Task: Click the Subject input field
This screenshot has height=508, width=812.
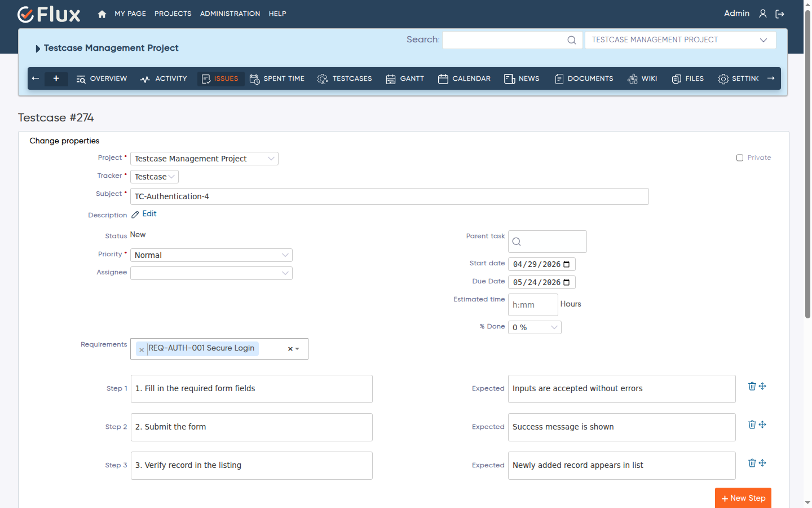Action: click(x=390, y=196)
